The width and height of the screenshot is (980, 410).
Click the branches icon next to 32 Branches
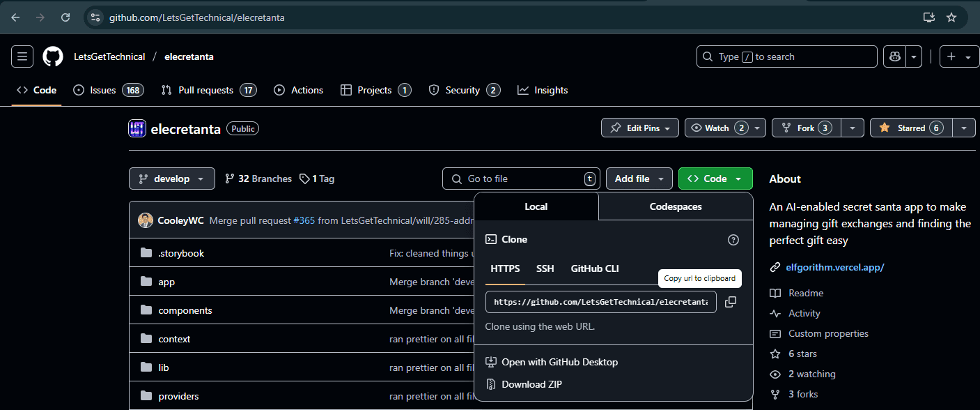[230, 179]
